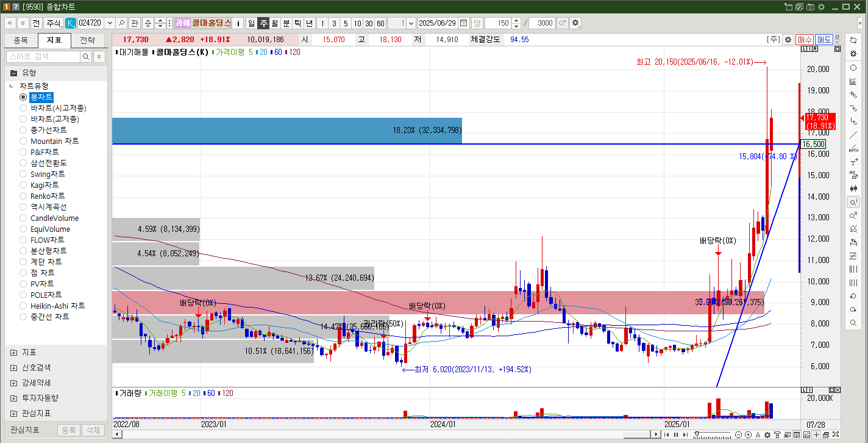Click the stock search magnifier icon
The width and height of the screenshot is (868, 443).
tap(121, 23)
